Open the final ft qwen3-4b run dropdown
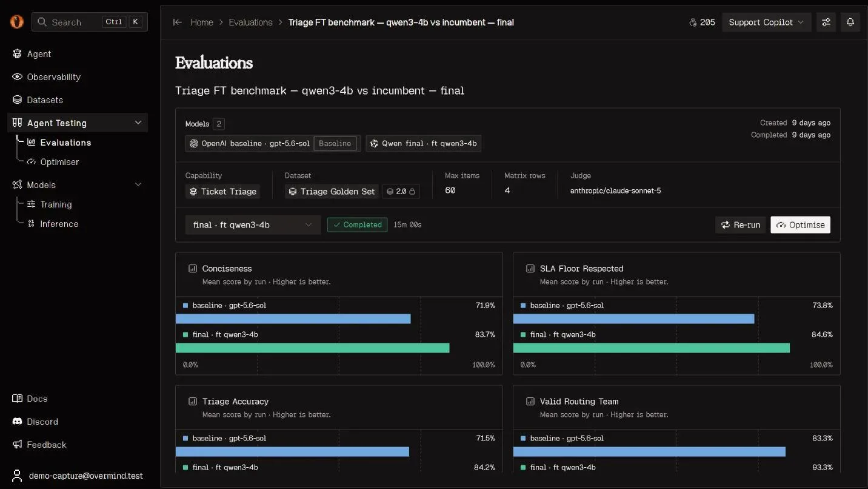Image resolution: width=868 pixels, height=489 pixels. [x=253, y=225]
